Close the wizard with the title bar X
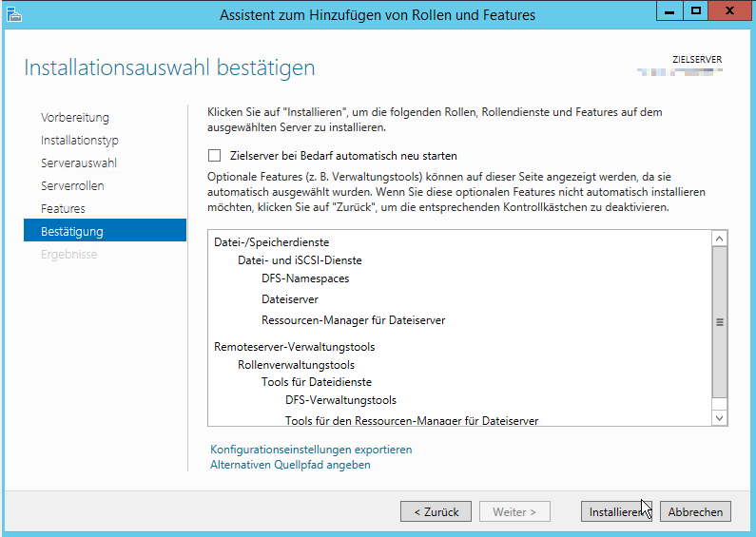The width and height of the screenshot is (756, 537). coord(727,10)
